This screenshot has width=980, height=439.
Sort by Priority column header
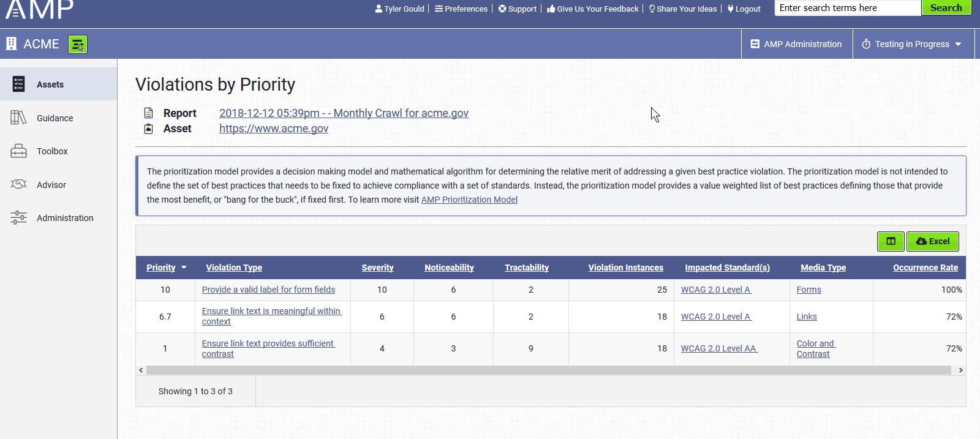pyautogui.click(x=160, y=268)
